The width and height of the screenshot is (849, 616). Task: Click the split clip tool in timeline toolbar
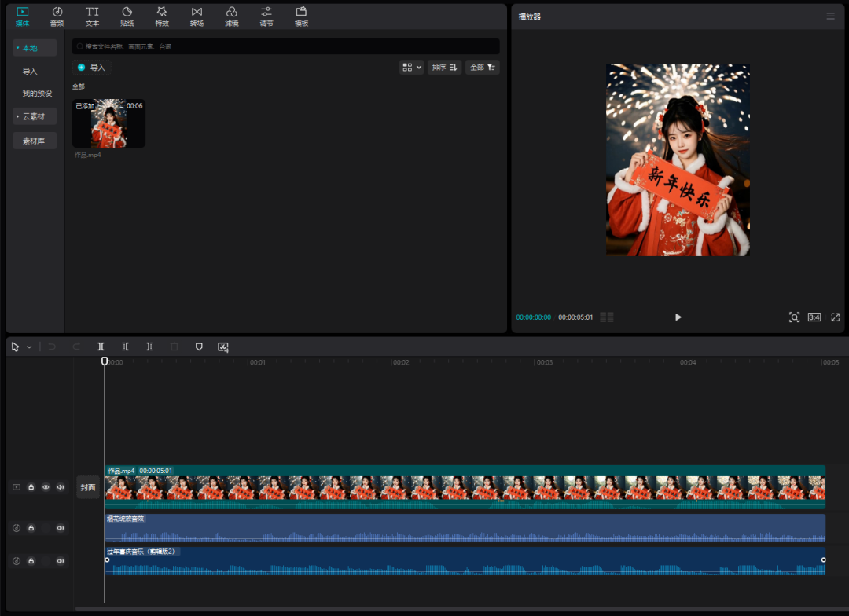(101, 346)
